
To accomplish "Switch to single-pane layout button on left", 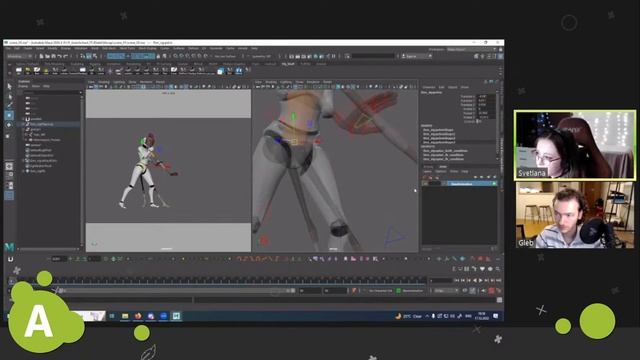I will (9, 166).
